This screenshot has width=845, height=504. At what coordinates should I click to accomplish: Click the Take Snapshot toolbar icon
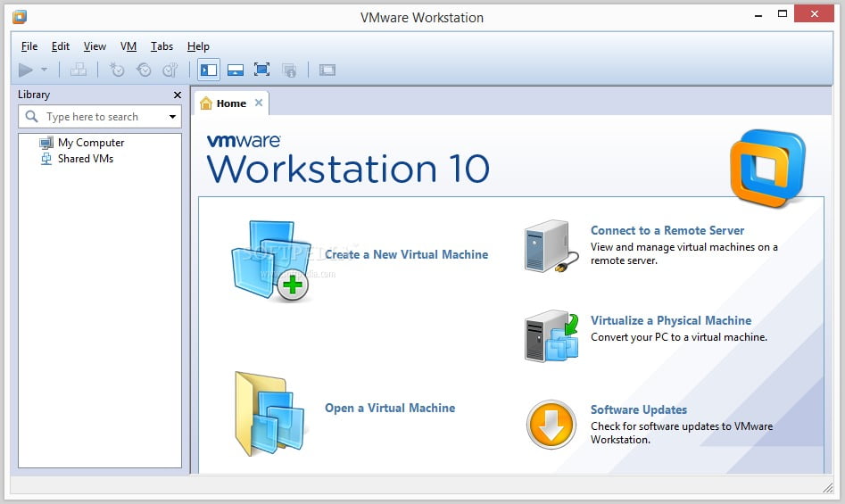(x=117, y=70)
